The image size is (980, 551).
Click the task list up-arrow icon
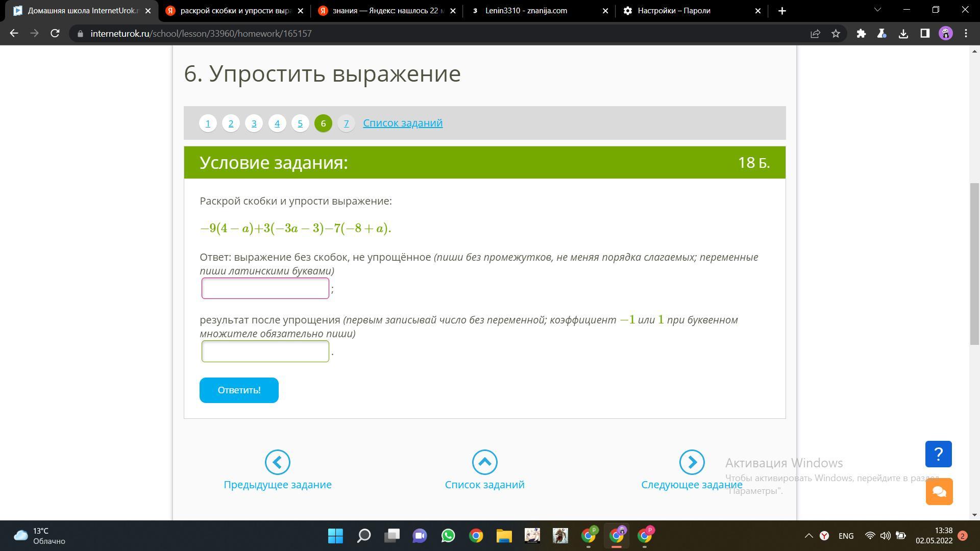click(x=484, y=462)
